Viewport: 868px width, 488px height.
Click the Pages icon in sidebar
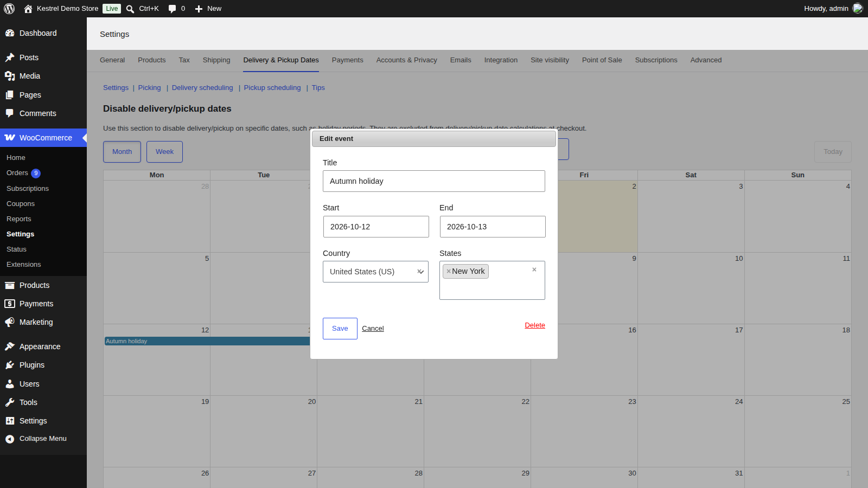pos(10,95)
